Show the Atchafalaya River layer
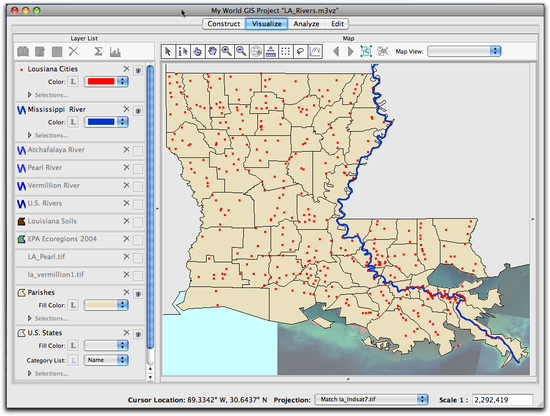 pyautogui.click(x=138, y=151)
